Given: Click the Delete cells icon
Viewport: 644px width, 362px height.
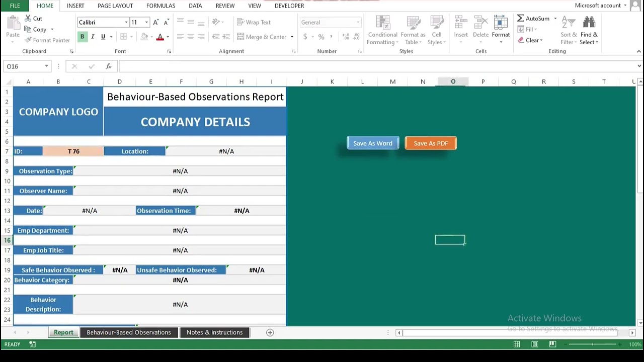Looking at the screenshot, I should pyautogui.click(x=480, y=23).
